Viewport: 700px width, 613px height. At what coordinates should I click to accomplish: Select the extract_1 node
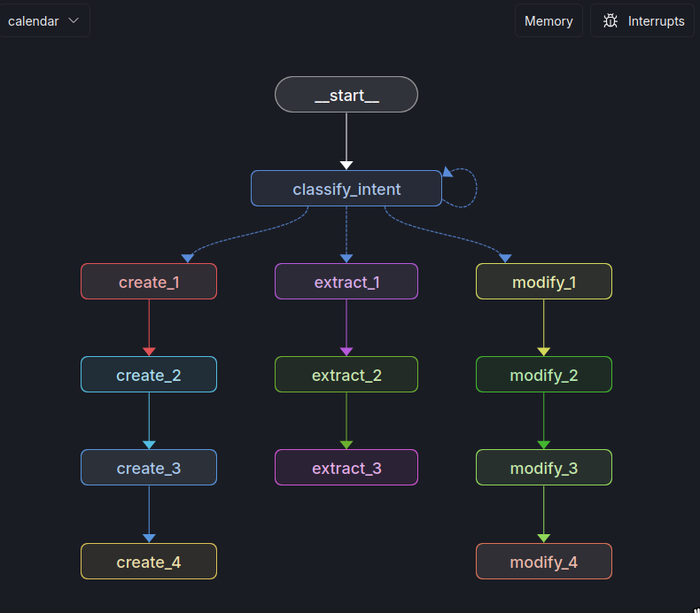click(x=346, y=282)
